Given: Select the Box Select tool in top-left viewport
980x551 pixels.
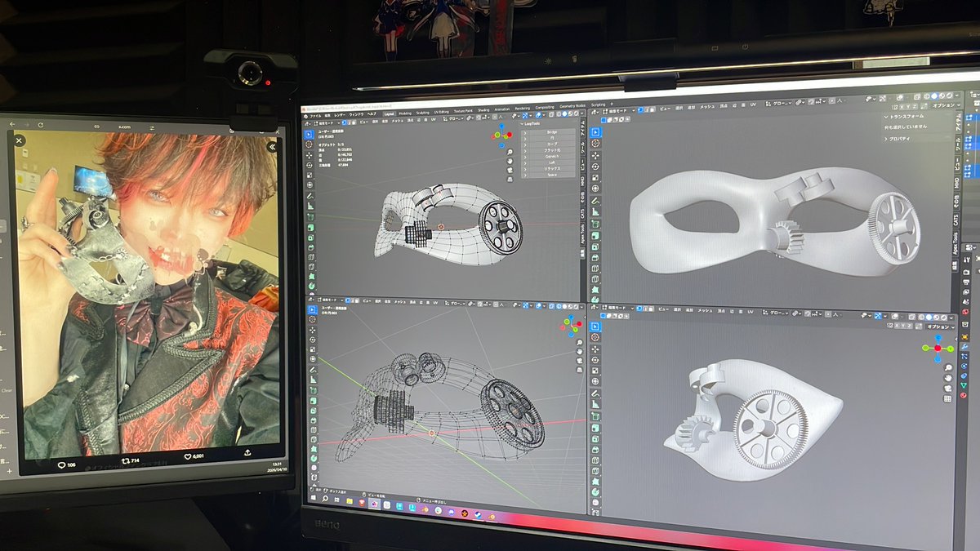Looking at the screenshot, I should pyautogui.click(x=309, y=135).
